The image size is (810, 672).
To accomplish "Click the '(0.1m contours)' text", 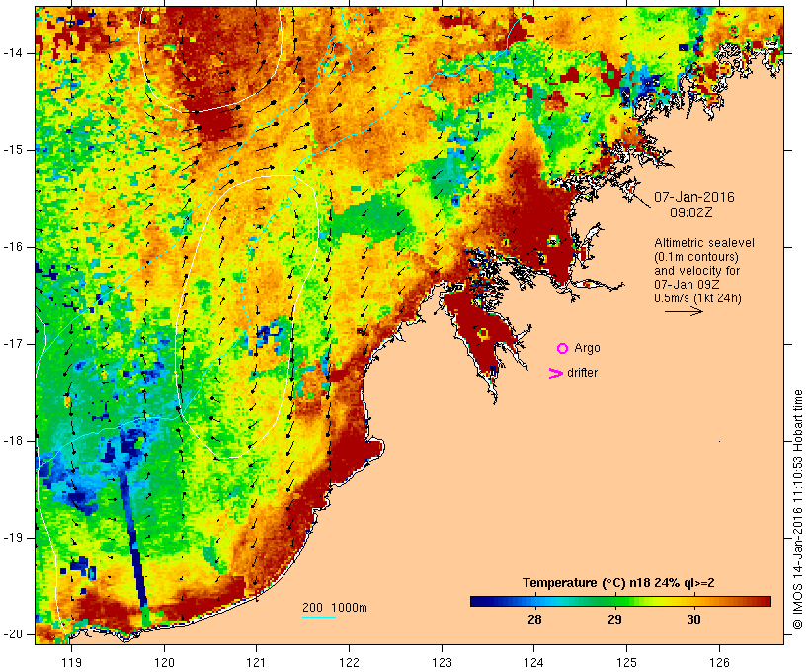I will coord(696,257).
